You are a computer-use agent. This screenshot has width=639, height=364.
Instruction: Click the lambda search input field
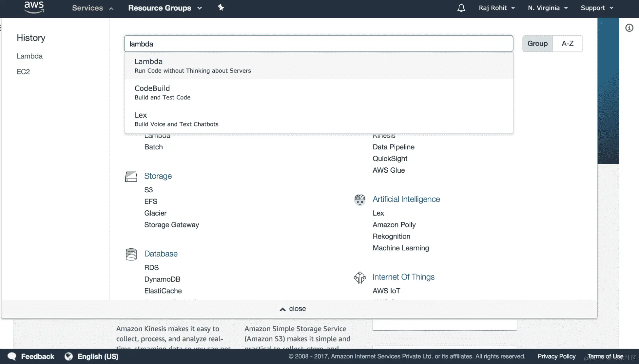319,44
